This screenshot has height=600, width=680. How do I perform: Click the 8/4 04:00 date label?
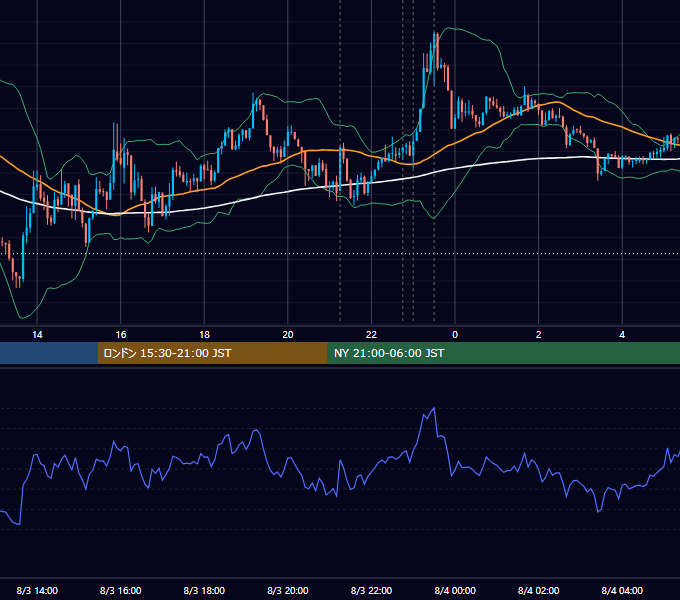[x=622, y=590]
